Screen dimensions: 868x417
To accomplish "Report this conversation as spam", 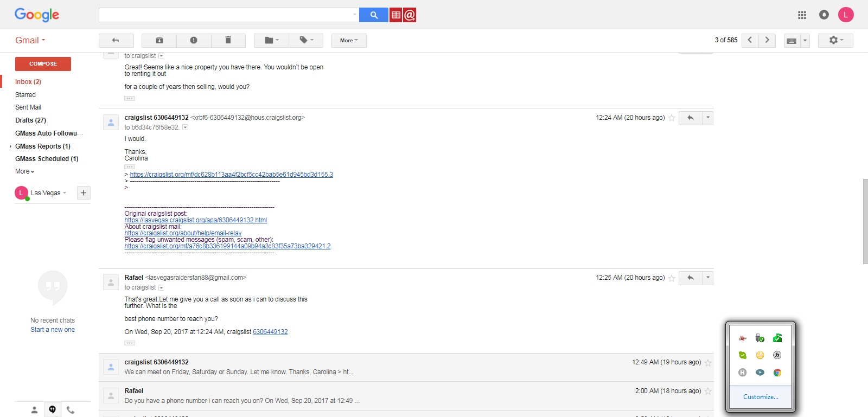I will pyautogui.click(x=194, y=41).
